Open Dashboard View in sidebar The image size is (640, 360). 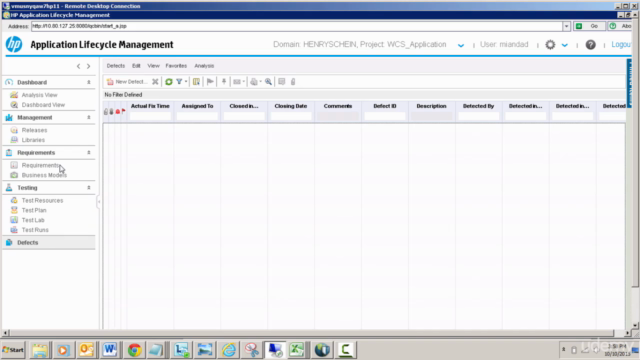43,105
